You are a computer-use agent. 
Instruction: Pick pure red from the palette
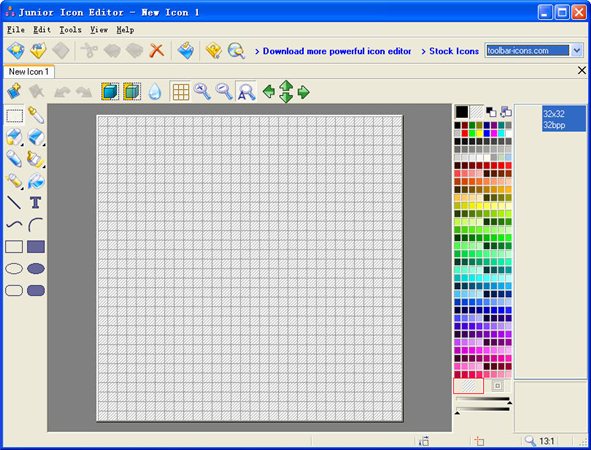(465, 133)
